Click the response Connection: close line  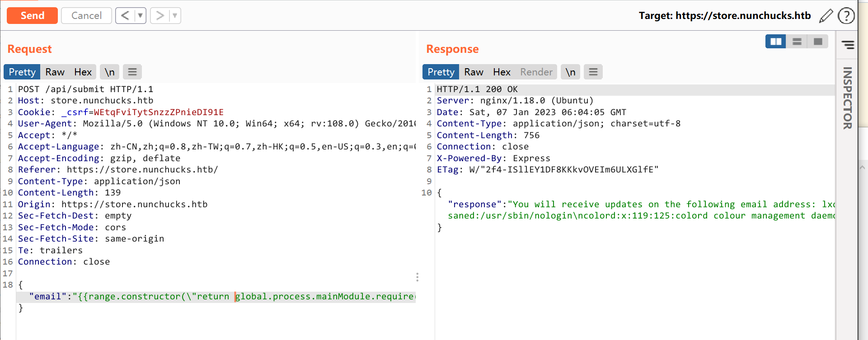click(483, 146)
